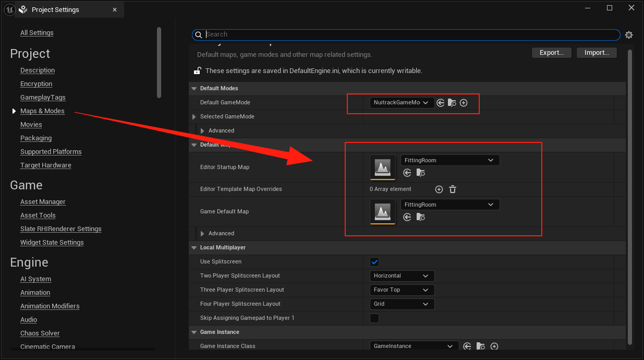
Task: Browse to Default GameMode in Content Browser
Action: click(x=452, y=103)
